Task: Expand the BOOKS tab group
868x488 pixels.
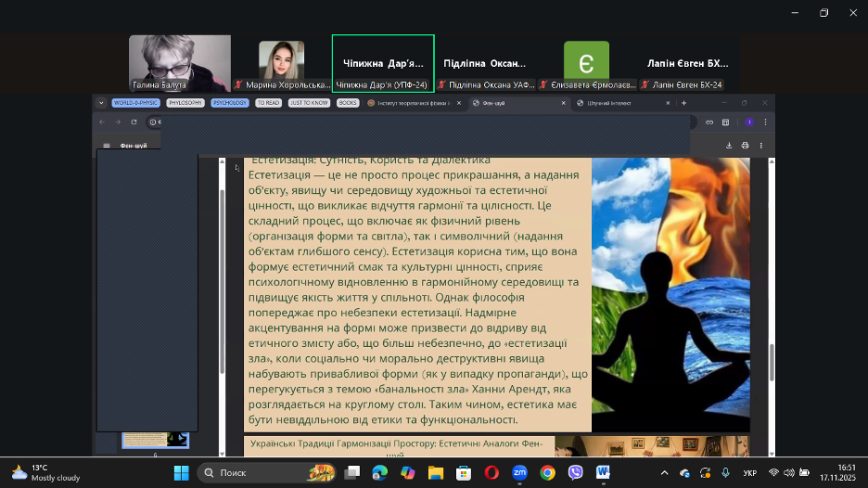Action: tap(348, 103)
